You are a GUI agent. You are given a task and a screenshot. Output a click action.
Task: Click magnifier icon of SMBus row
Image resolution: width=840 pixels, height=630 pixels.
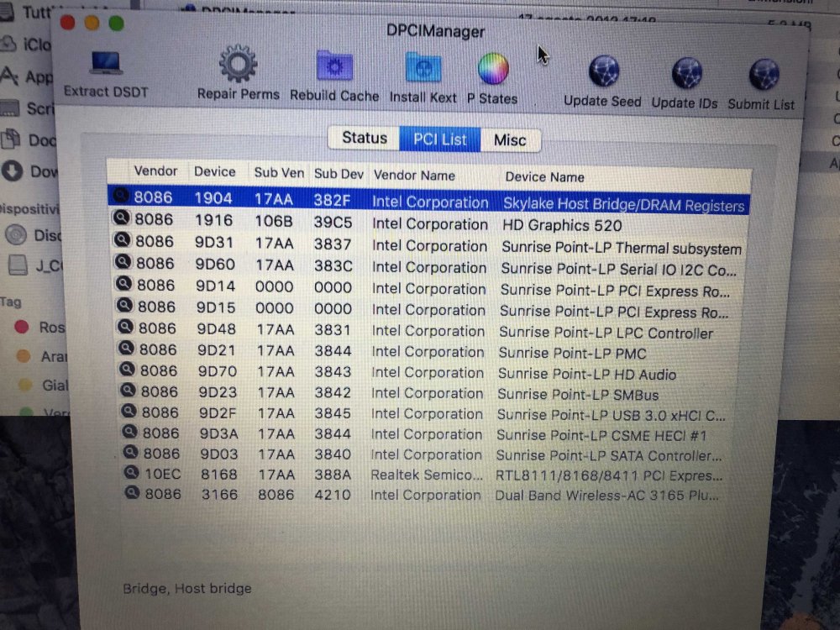pos(128,390)
